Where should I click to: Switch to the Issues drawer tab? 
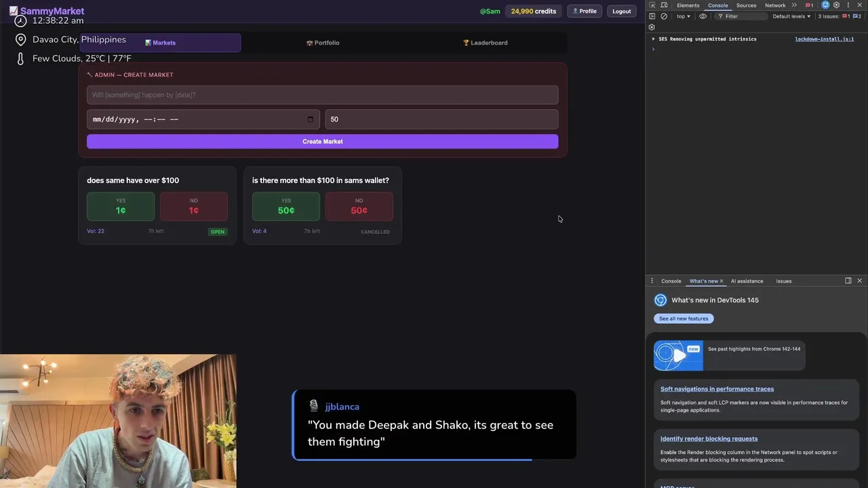(x=784, y=281)
